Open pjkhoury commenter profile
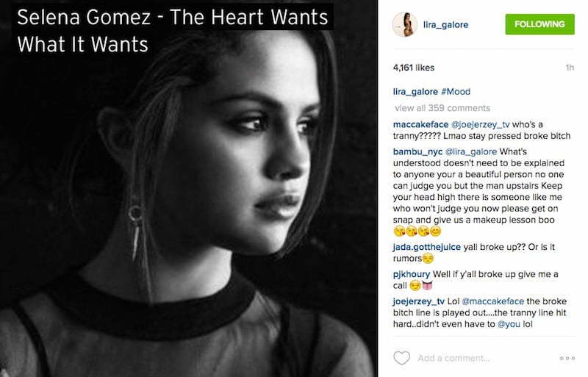 [x=412, y=274]
